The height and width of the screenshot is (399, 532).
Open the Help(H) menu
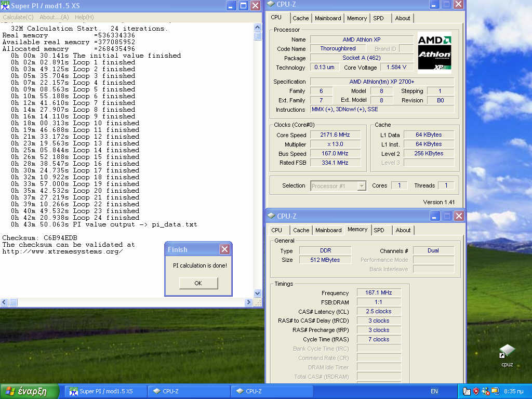pos(84,17)
